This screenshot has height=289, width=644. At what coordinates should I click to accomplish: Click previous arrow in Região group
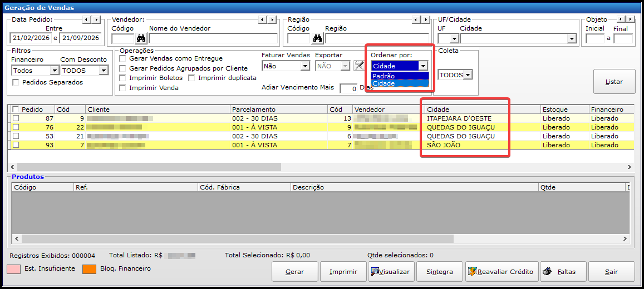[416, 19]
